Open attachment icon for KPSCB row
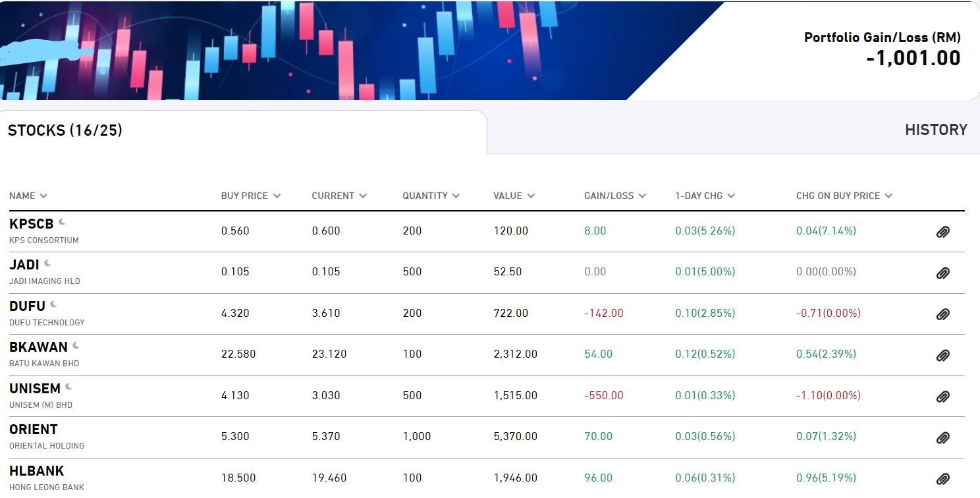This screenshot has width=980, height=498. tap(942, 232)
